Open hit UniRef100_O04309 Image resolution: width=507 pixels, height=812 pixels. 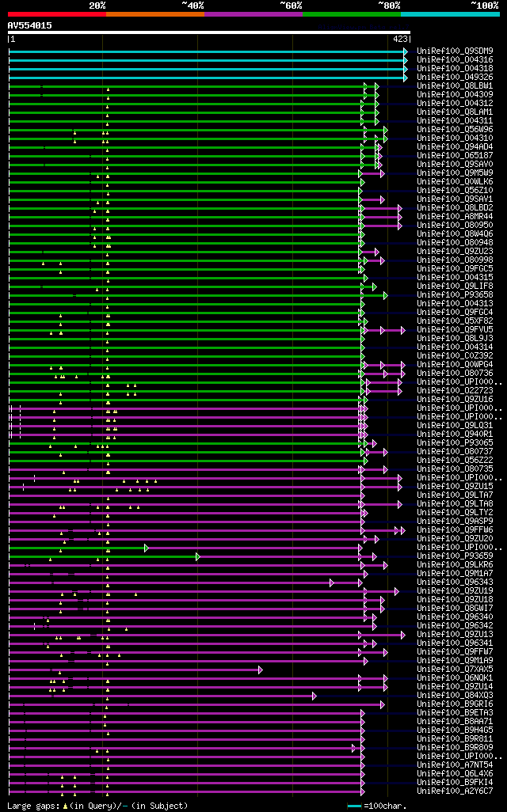tap(456, 95)
